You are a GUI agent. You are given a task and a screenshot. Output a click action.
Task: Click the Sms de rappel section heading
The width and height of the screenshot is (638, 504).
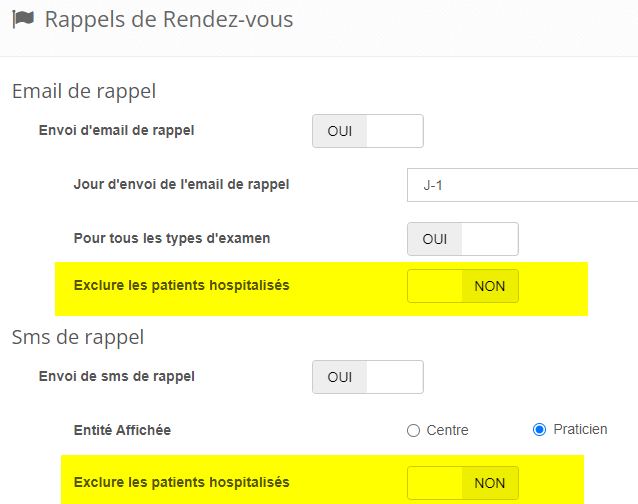tap(78, 337)
